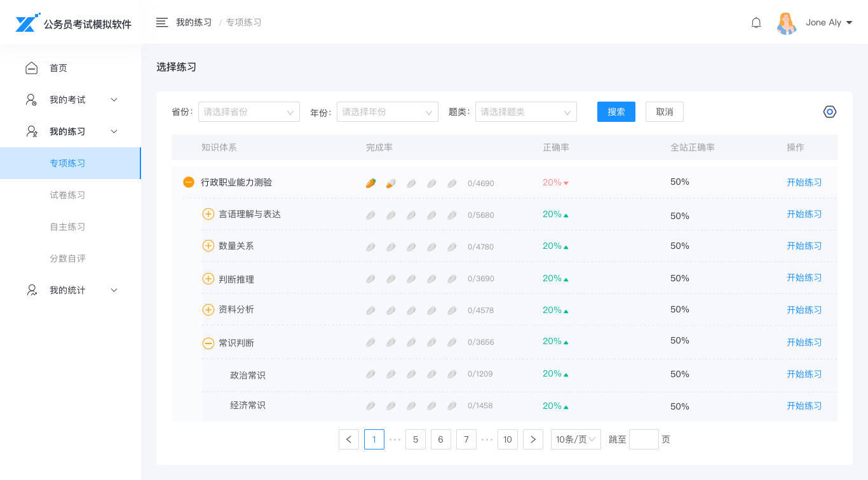Image resolution: width=868 pixels, height=480 pixels.
Task: Open the 10条/页 page size dropdown
Action: coord(576,439)
